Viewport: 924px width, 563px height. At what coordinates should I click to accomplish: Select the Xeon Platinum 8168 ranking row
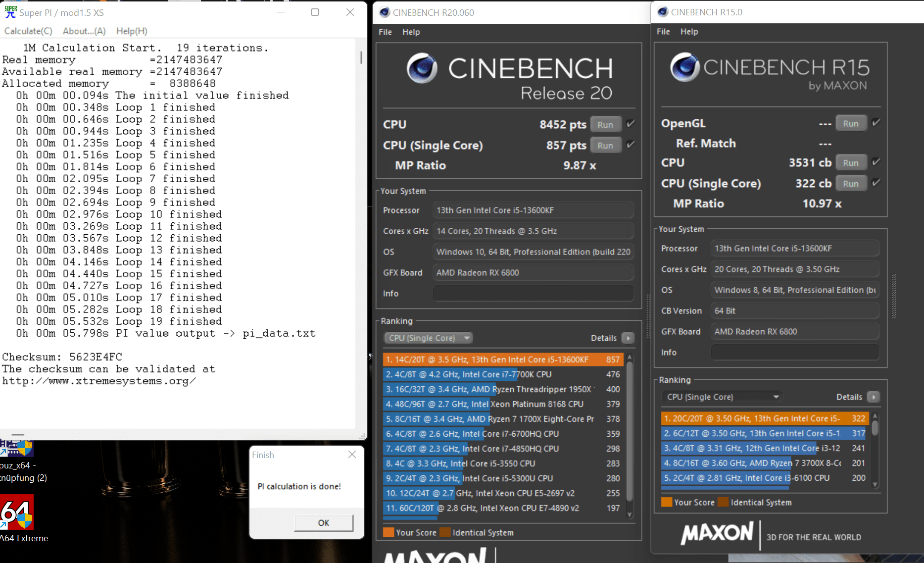[503, 404]
